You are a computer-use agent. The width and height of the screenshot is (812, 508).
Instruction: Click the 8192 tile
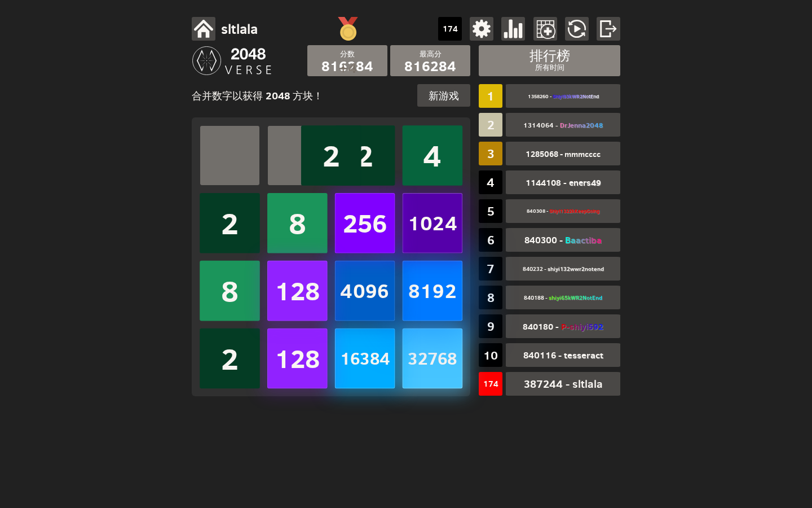coord(433,291)
